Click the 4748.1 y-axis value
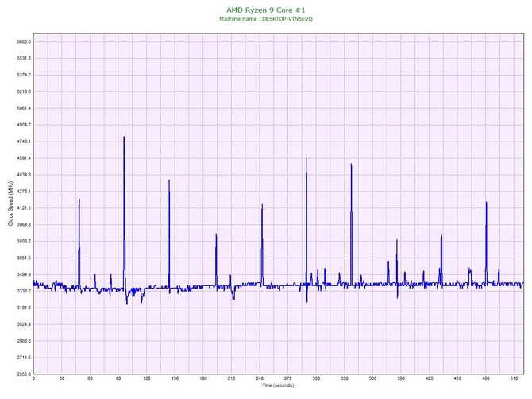This screenshot has width=532, height=399. click(24, 141)
